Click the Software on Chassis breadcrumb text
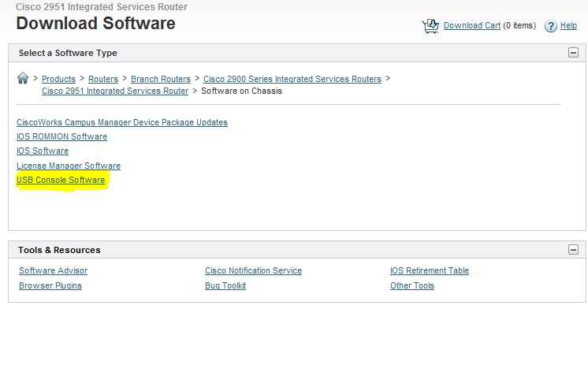 pyautogui.click(x=241, y=91)
